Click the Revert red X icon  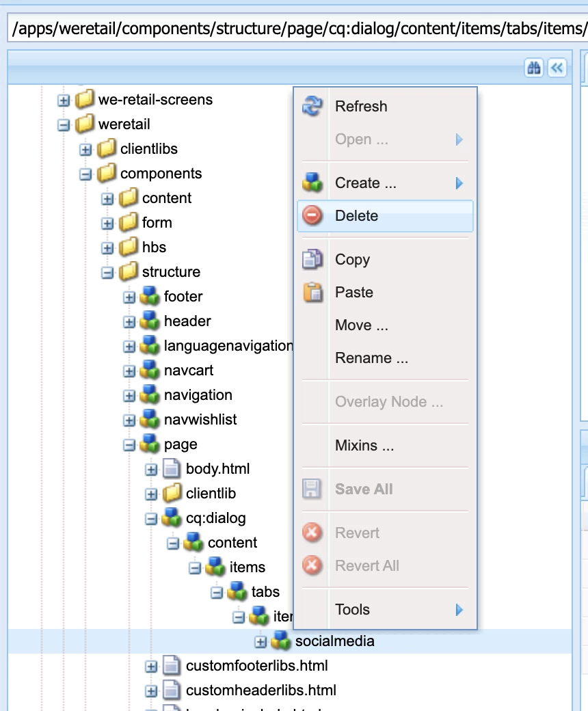pos(312,533)
